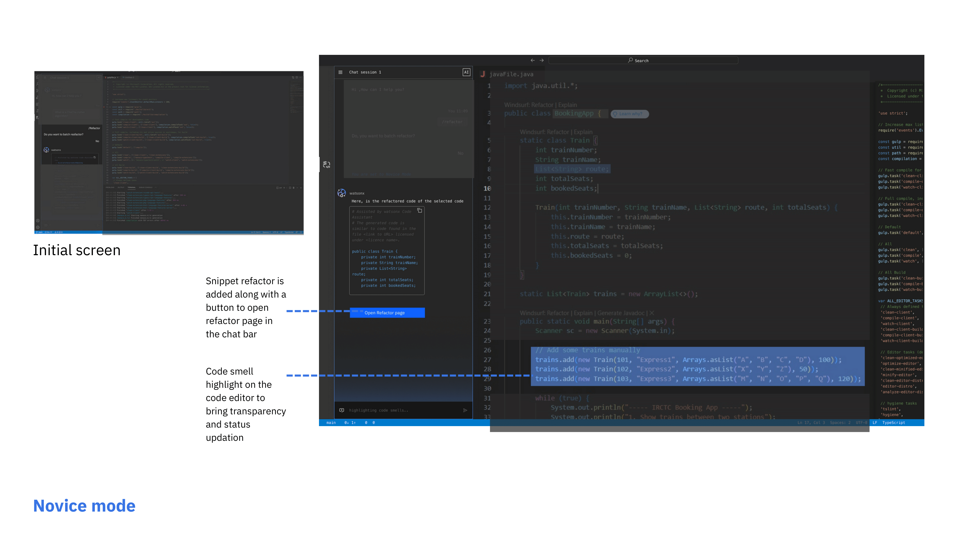Screen dimensions: 980x551
Task: Open the Refactor page button
Action: [x=387, y=312]
